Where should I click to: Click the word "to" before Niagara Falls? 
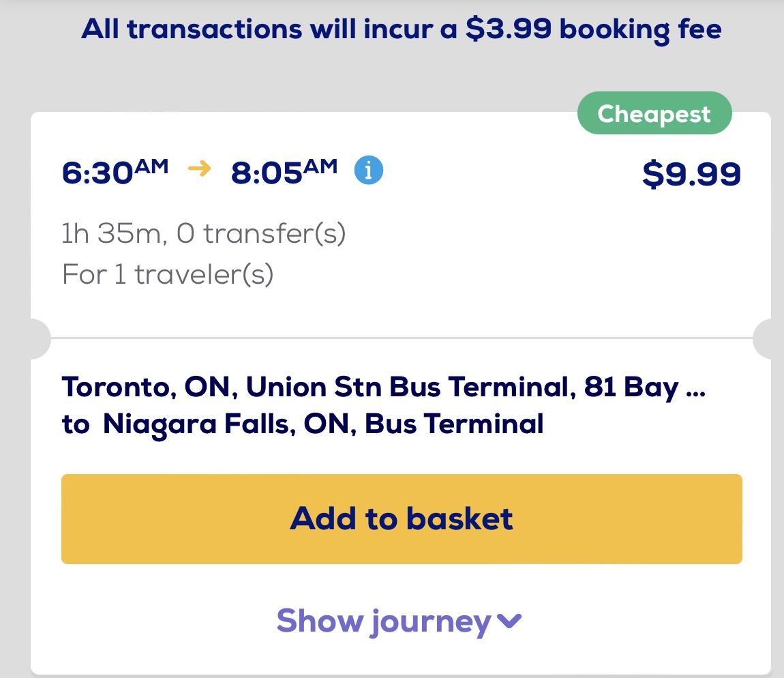coord(76,424)
